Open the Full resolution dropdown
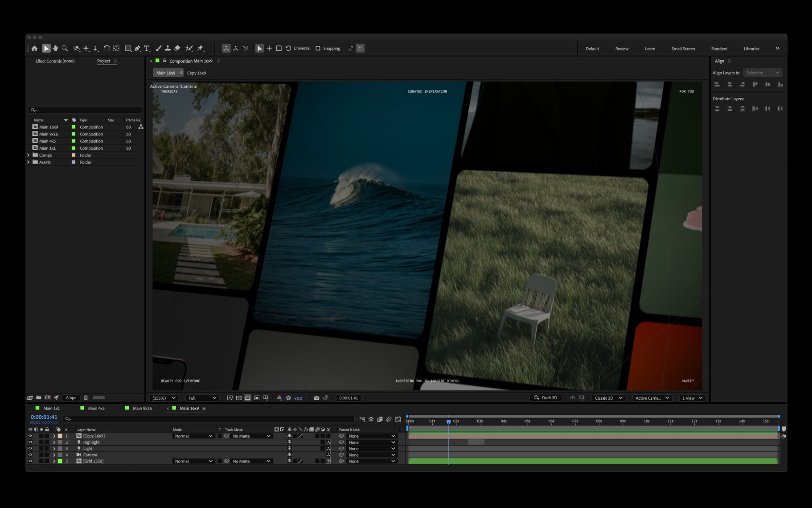The width and height of the screenshot is (812, 508). point(202,398)
